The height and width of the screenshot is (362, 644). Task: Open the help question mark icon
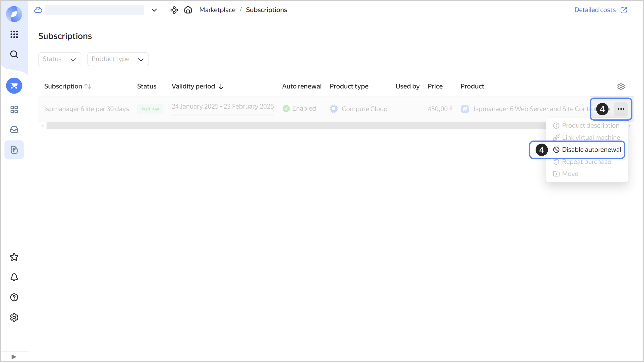pos(14,297)
